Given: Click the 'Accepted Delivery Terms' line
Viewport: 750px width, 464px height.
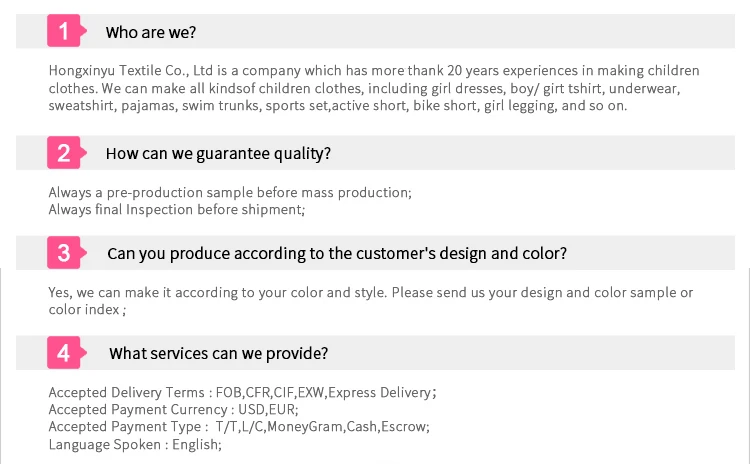Looking at the screenshot, I should point(243,392).
